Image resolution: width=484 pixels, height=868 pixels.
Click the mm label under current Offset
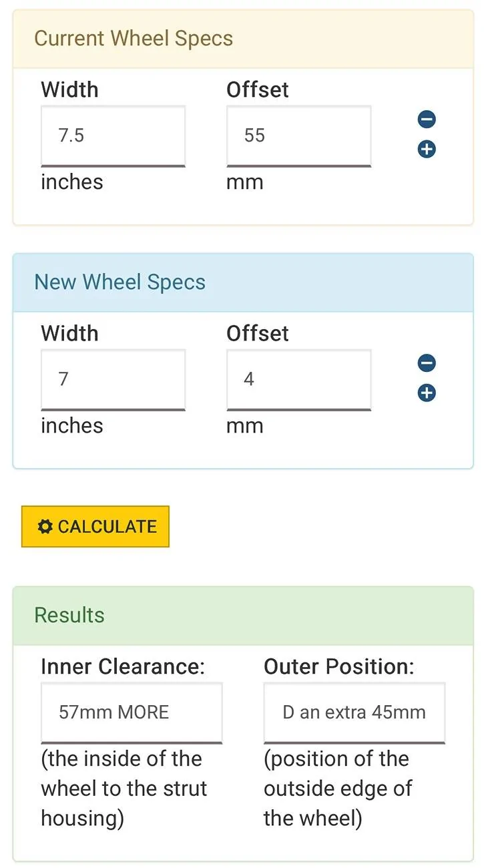click(x=245, y=182)
